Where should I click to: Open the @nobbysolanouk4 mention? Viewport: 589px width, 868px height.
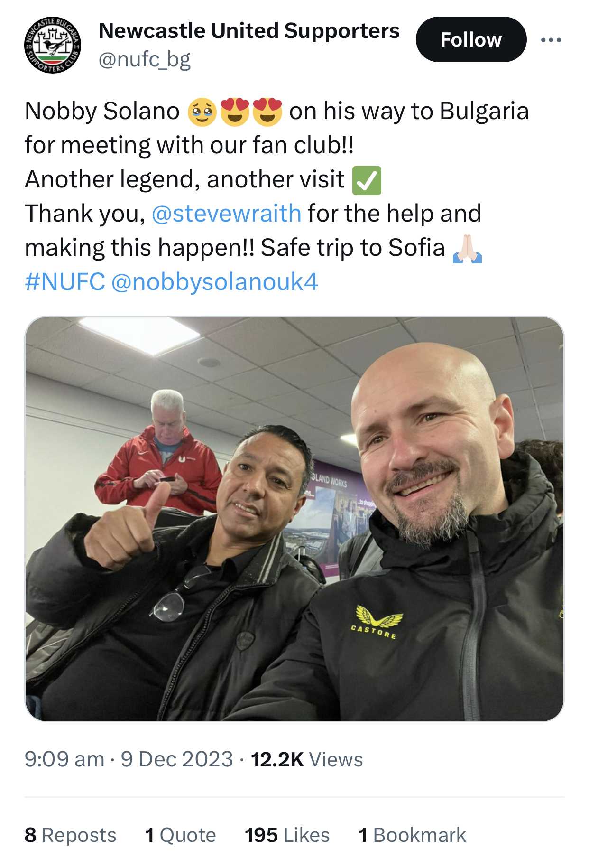click(x=214, y=282)
